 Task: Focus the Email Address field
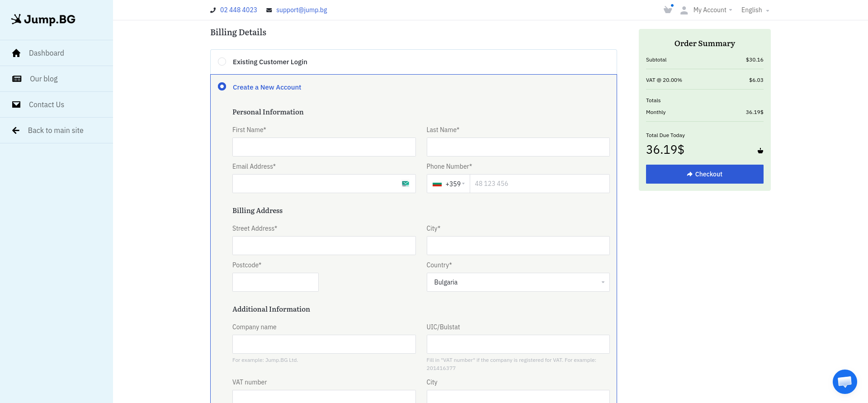(x=324, y=184)
